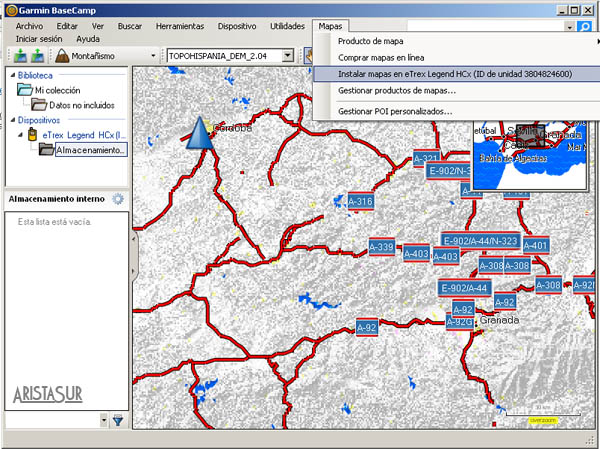Click the pan hand tool icon
This screenshot has width=600, height=449.
308,56
